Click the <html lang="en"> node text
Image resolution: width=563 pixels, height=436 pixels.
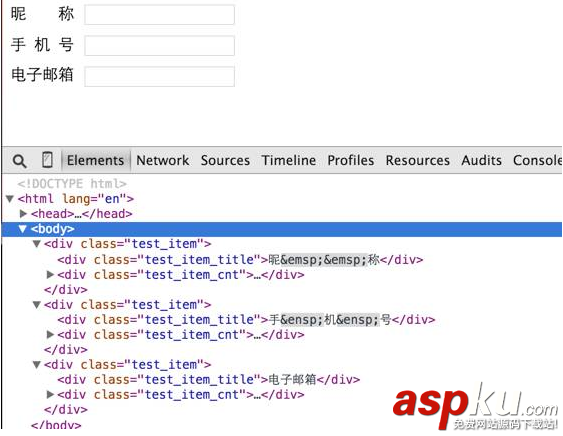point(76,199)
